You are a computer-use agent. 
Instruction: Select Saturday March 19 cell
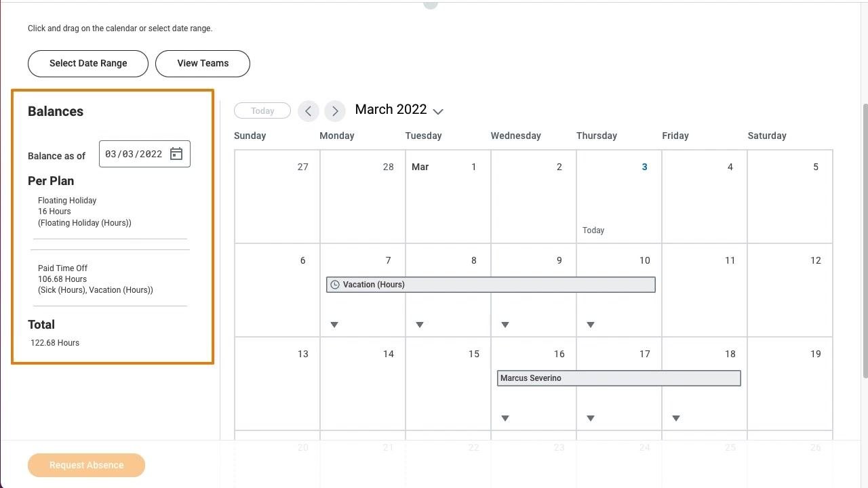[790, 384]
